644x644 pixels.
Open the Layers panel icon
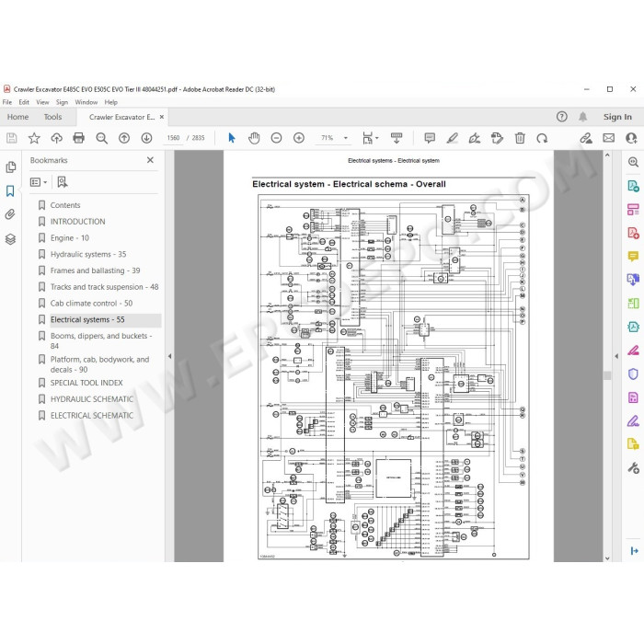[10, 238]
